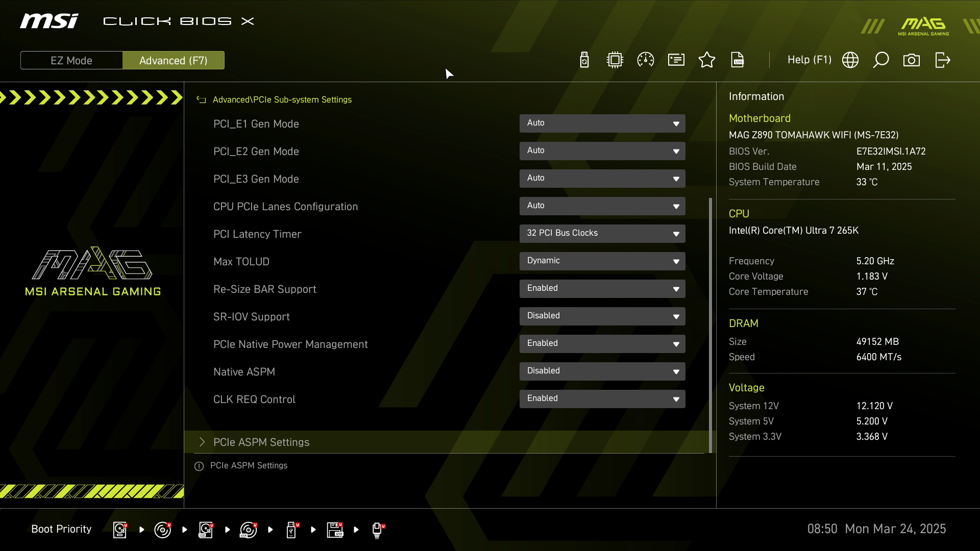Click the star Favorites icon
980x551 pixels.
707,60
